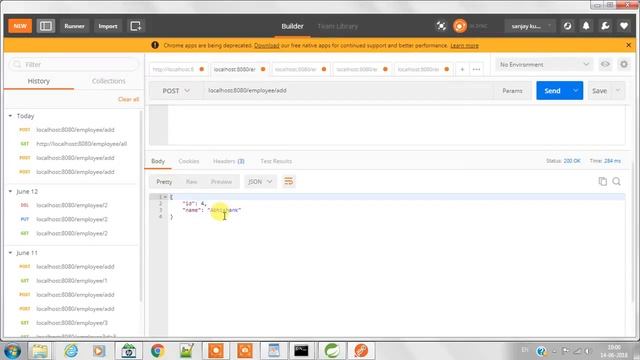Copy response to clipboard icon
Viewport: 640px width, 360px height.
(x=602, y=182)
